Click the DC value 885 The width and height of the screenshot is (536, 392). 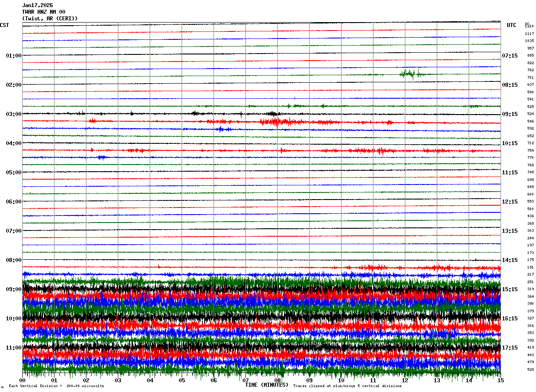[x=530, y=55]
